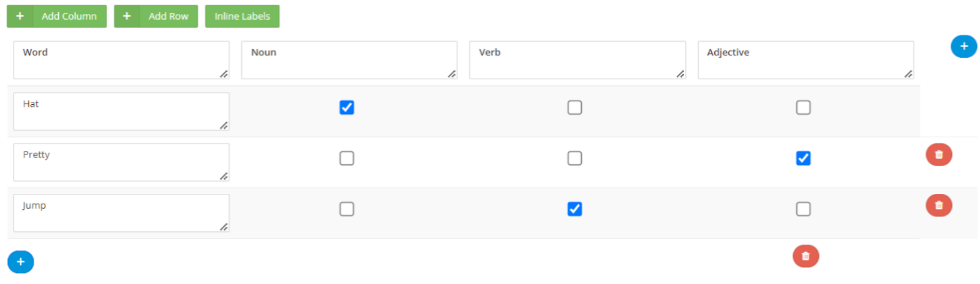Click the Inline Labels button
This screenshot has width=980, height=284.
click(x=242, y=17)
